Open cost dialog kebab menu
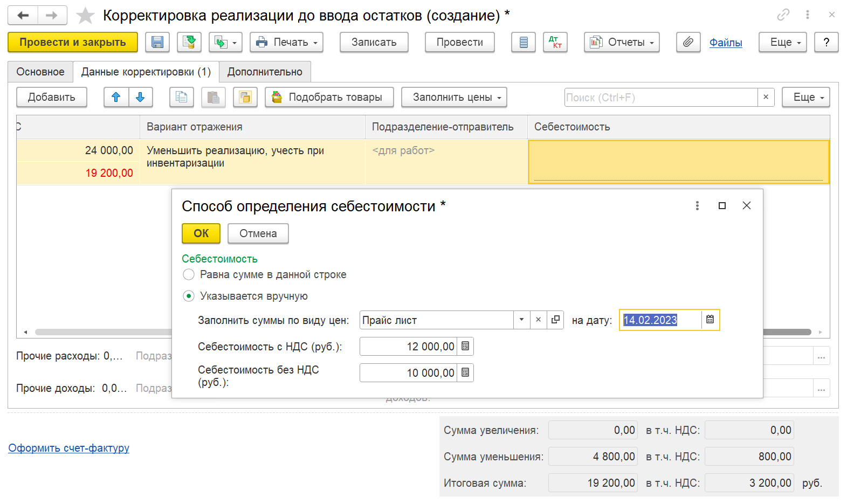 [697, 205]
